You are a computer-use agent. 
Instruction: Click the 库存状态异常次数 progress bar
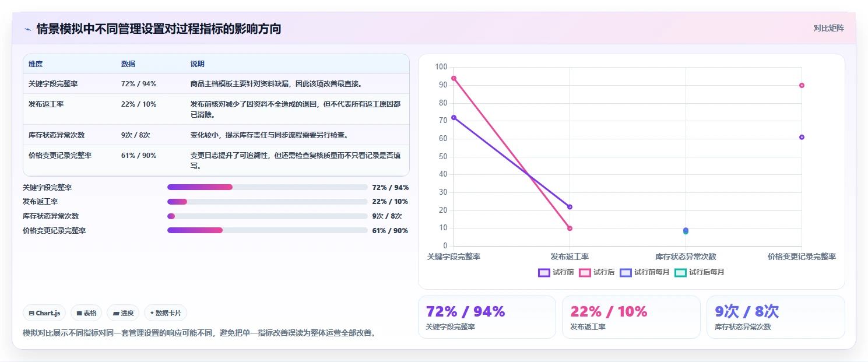pyautogui.click(x=267, y=216)
